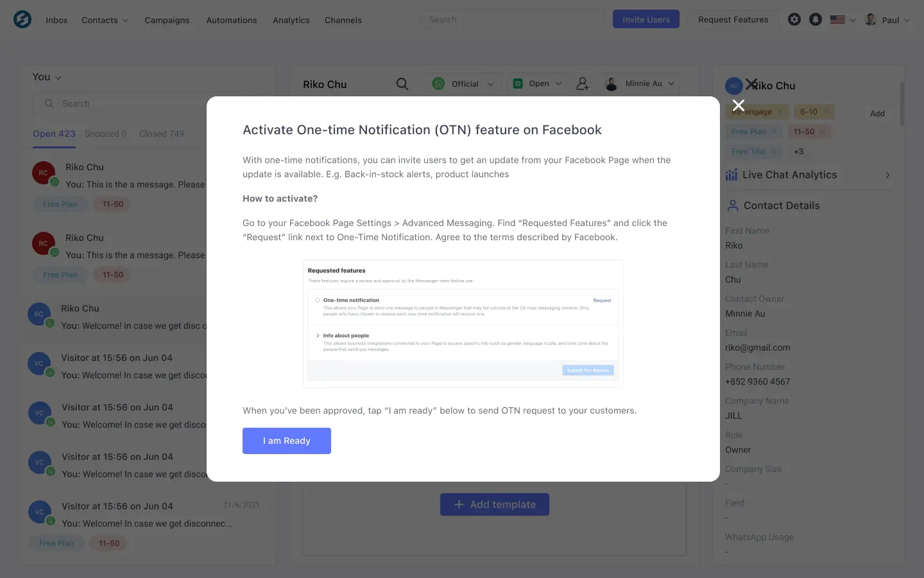Open the language selector flag dropdown
The height and width of the screenshot is (578, 924).
click(x=842, y=19)
